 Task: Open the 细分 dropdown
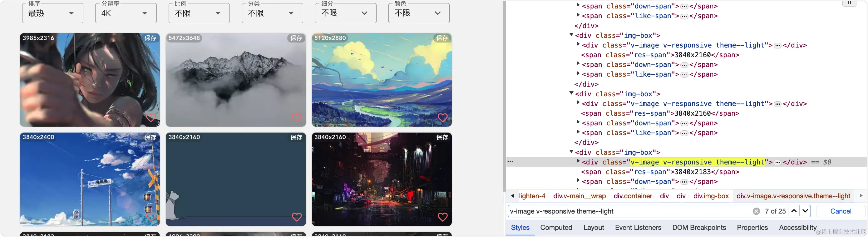point(345,13)
